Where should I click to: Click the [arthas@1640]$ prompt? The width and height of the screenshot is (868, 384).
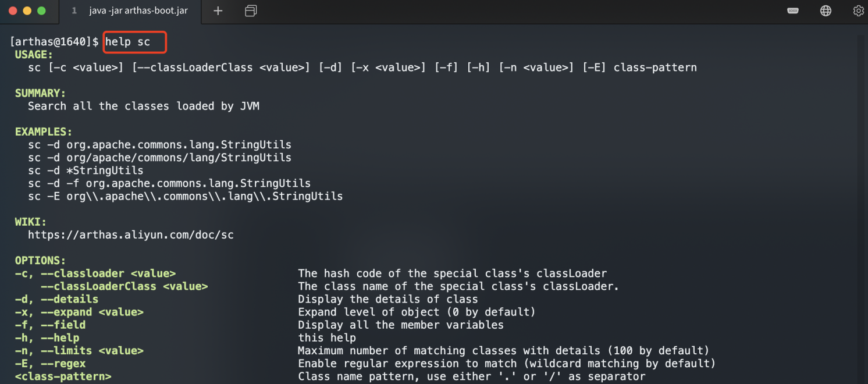coord(55,42)
